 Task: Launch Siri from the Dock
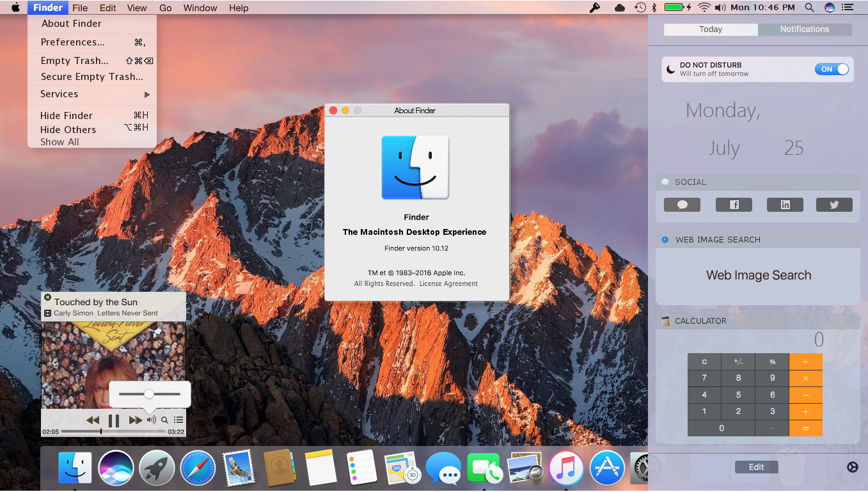(x=116, y=468)
